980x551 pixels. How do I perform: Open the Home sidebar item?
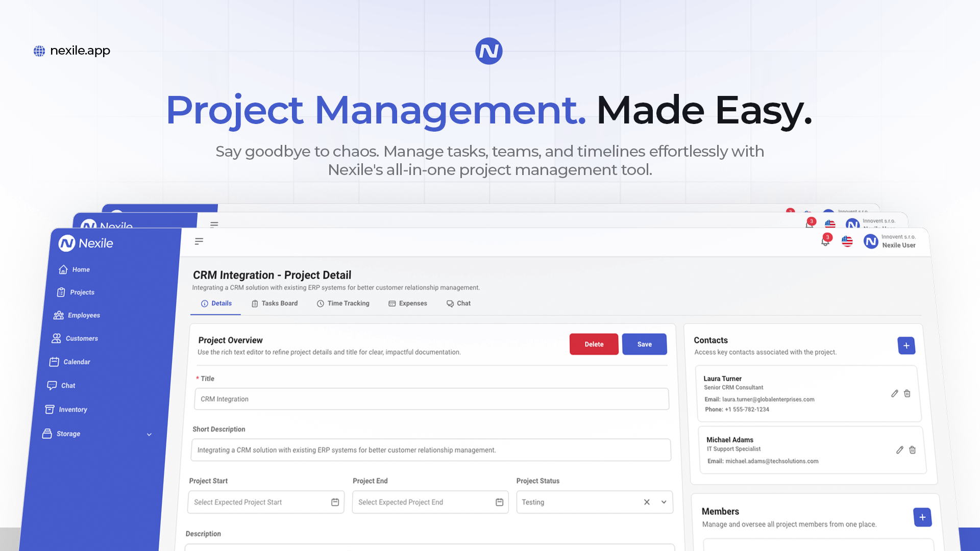[x=75, y=269]
